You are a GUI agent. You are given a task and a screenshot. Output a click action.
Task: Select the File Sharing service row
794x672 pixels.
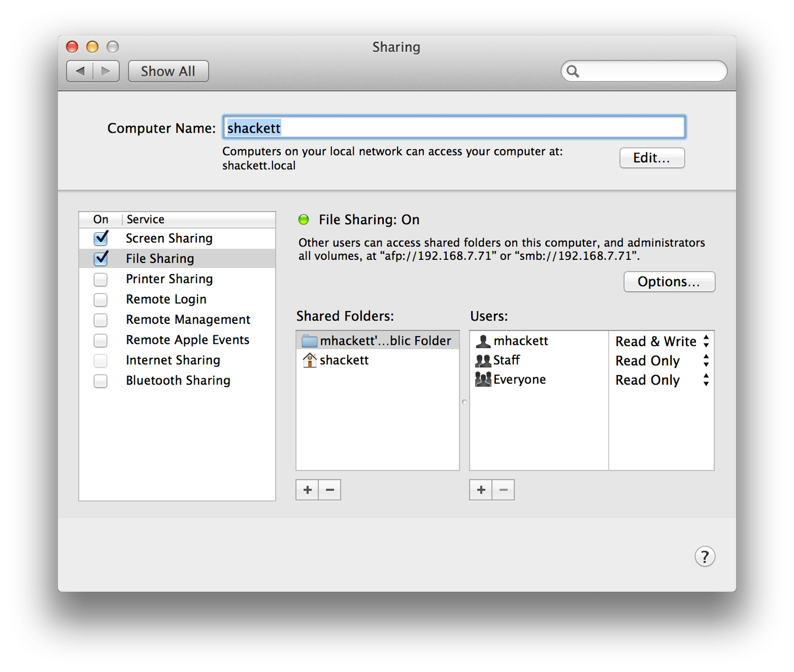pyautogui.click(x=177, y=258)
